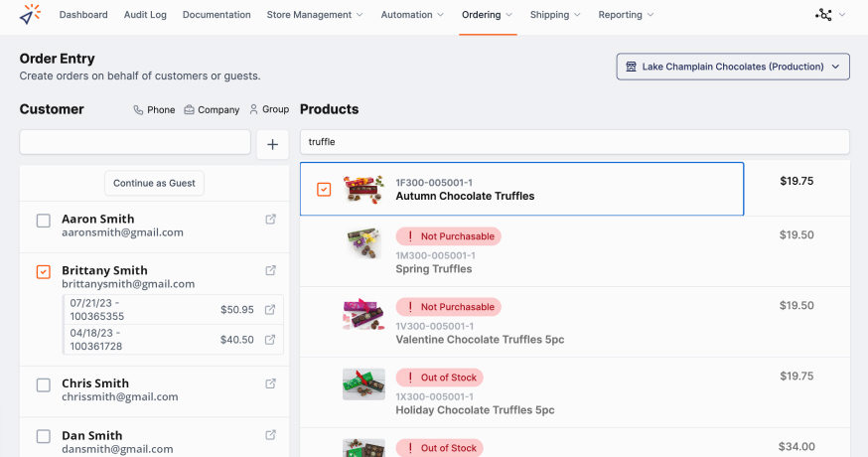The image size is (868, 457).
Task: Uncheck Autumn Chocolate Truffles product checkbox
Action: 324,189
